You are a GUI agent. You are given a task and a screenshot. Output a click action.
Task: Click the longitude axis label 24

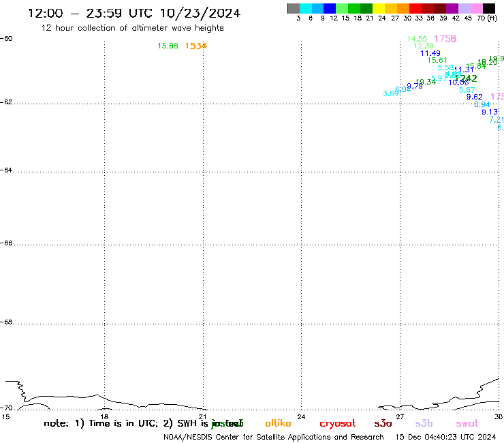coord(301,417)
